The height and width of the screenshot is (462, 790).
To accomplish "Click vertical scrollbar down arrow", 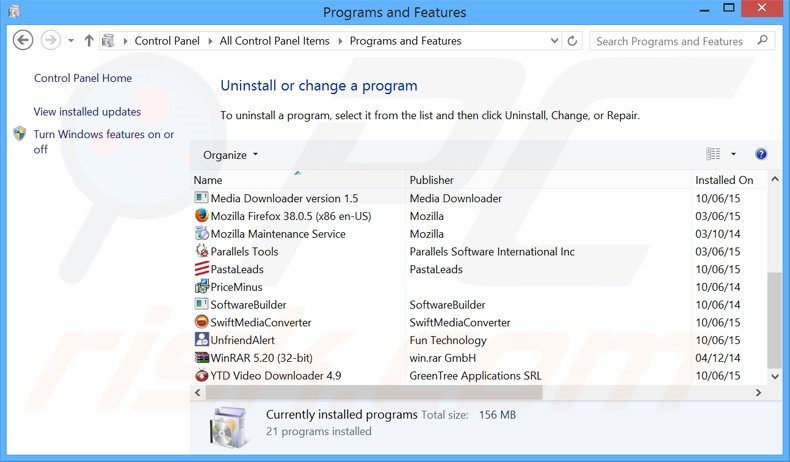I will [x=774, y=376].
